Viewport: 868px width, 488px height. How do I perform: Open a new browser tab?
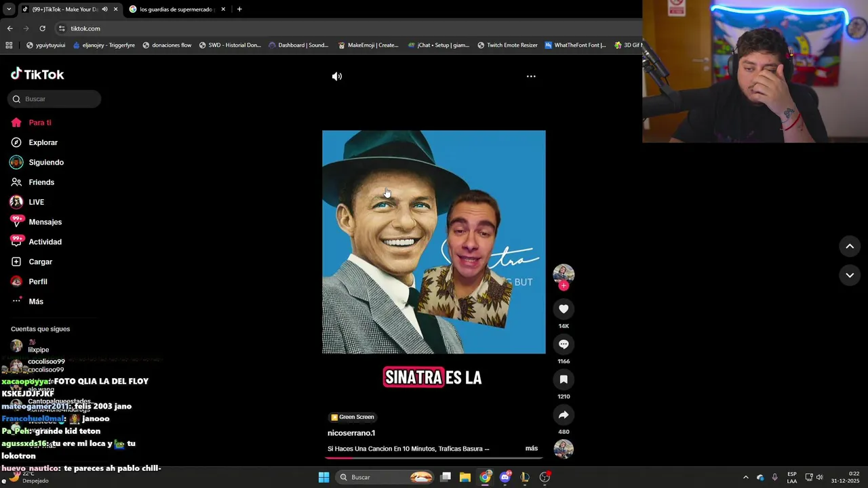tap(239, 9)
